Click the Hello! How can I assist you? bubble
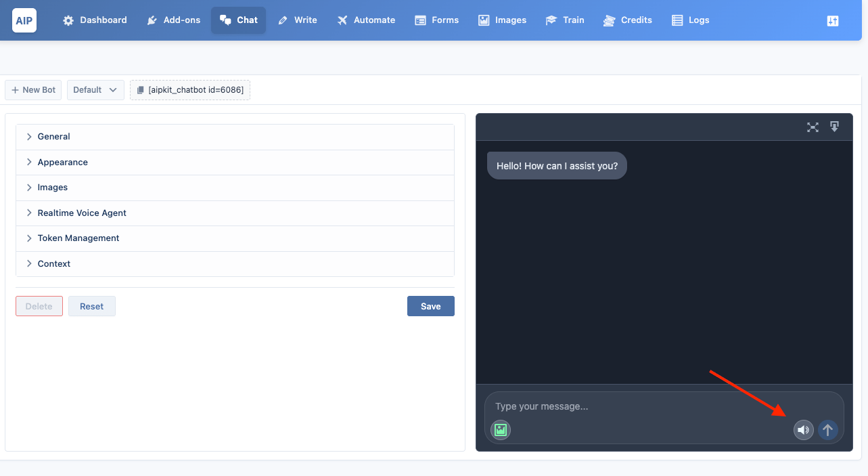 [557, 166]
